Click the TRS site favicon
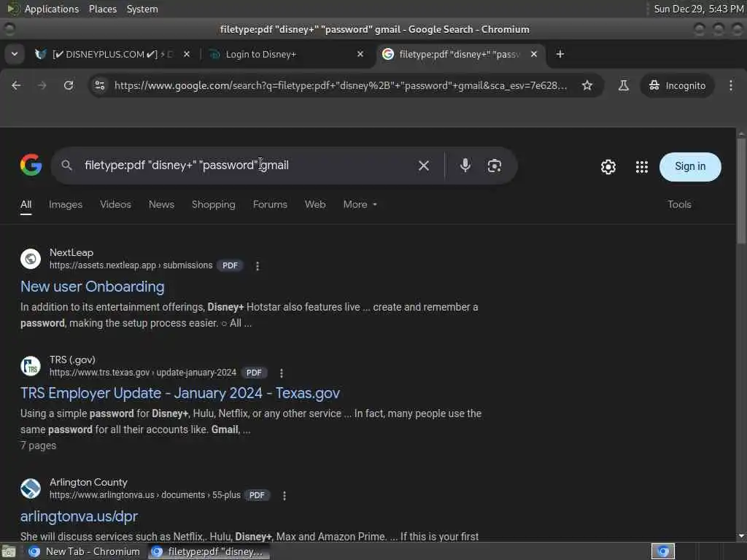 coord(31,366)
